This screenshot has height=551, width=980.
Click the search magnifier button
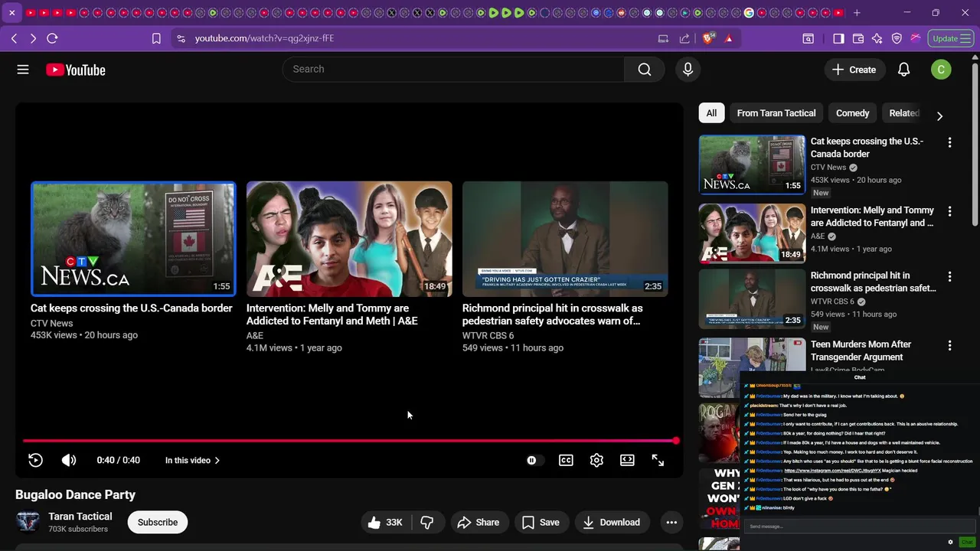click(645, 70)
